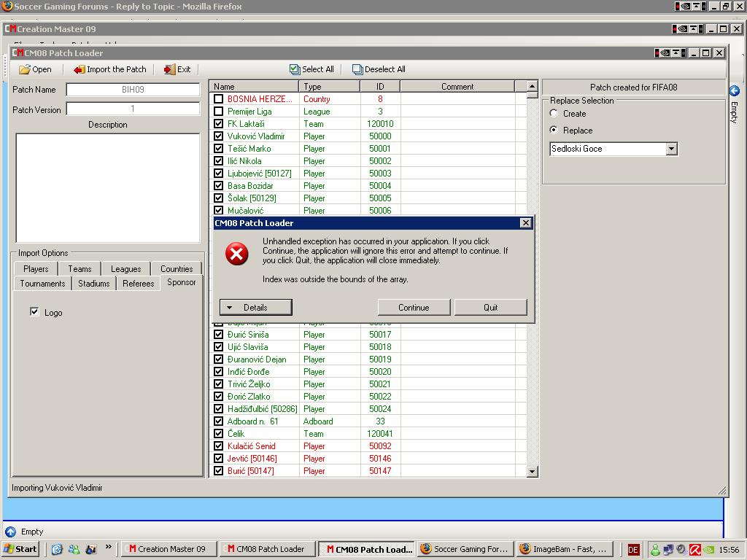Uncheck the Vuković Vladimir checkbox
This screenshot has width=747, height=560.
coord(218,136)
